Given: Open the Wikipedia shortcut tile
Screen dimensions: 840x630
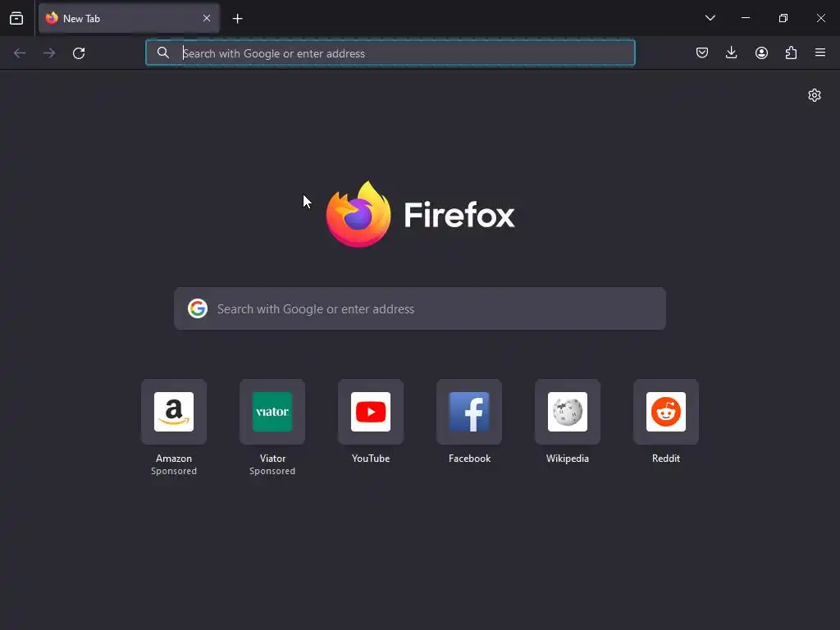Looking at the screenshot, I should pos(568,412).
